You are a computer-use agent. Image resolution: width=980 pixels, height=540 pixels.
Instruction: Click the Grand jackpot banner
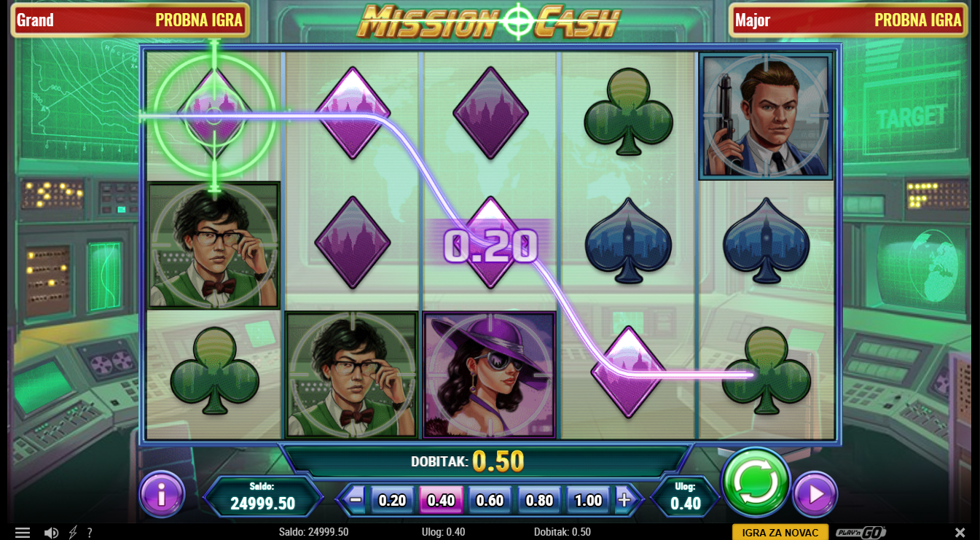tap(130, 20)
